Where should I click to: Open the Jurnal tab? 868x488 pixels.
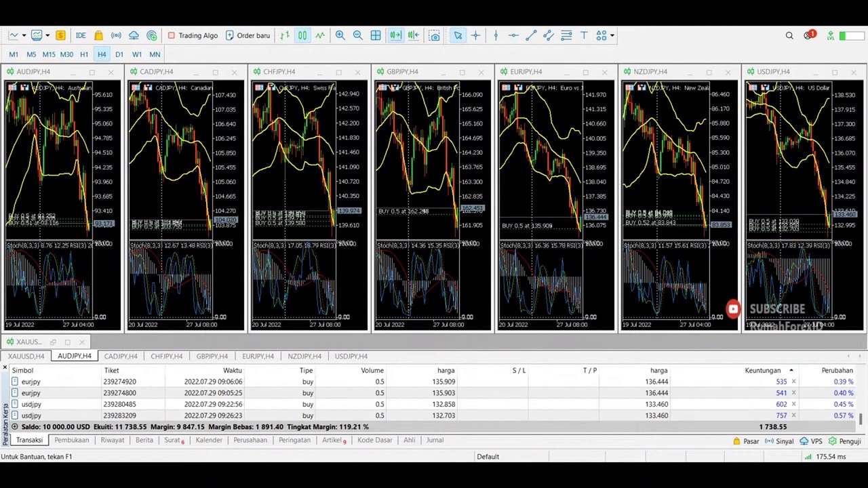click(435, 441)
